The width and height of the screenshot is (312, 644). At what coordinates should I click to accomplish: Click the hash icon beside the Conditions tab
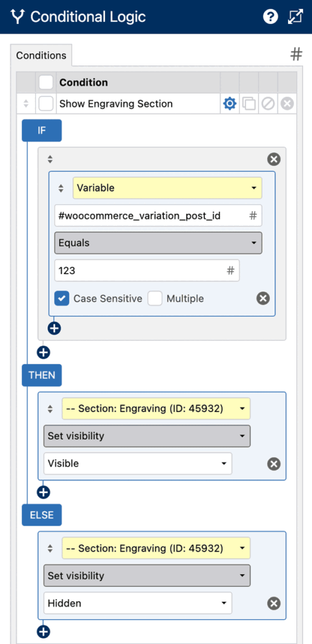pos(296,54)
